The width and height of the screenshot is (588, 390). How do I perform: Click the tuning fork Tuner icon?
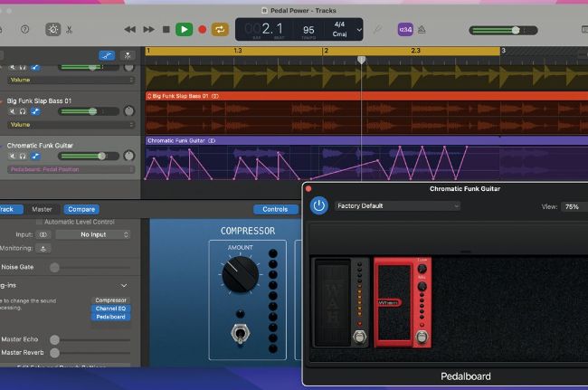click(x=378, y=29)
